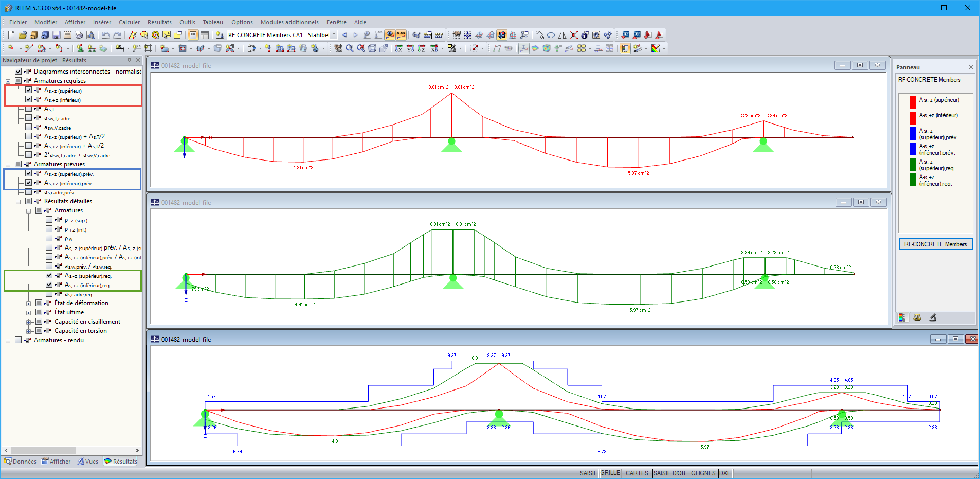Zoom window with the magnifier icon
Image resolution: width=980 pixels, height=479 pixels.
click(350, 48)
